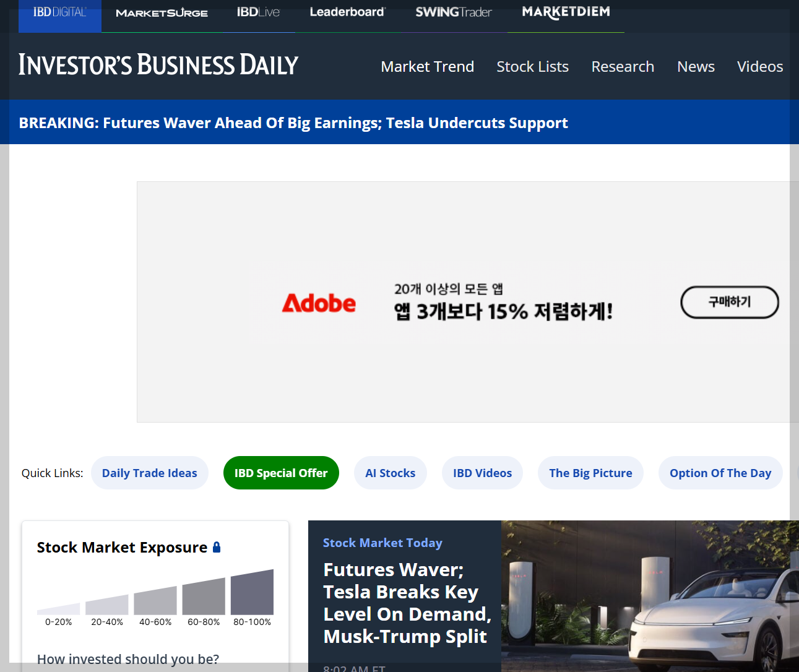Select the 80-100% exposure bar
Viewport: 799px width, 672px height.
(252, 592)
